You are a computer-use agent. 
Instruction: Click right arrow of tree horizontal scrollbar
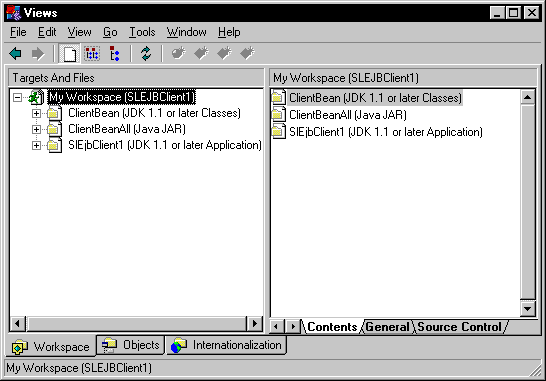tap(255, 324)
